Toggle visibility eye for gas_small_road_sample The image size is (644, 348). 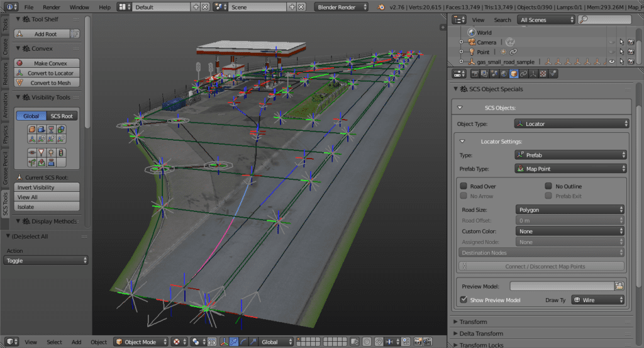coord(611,62)
